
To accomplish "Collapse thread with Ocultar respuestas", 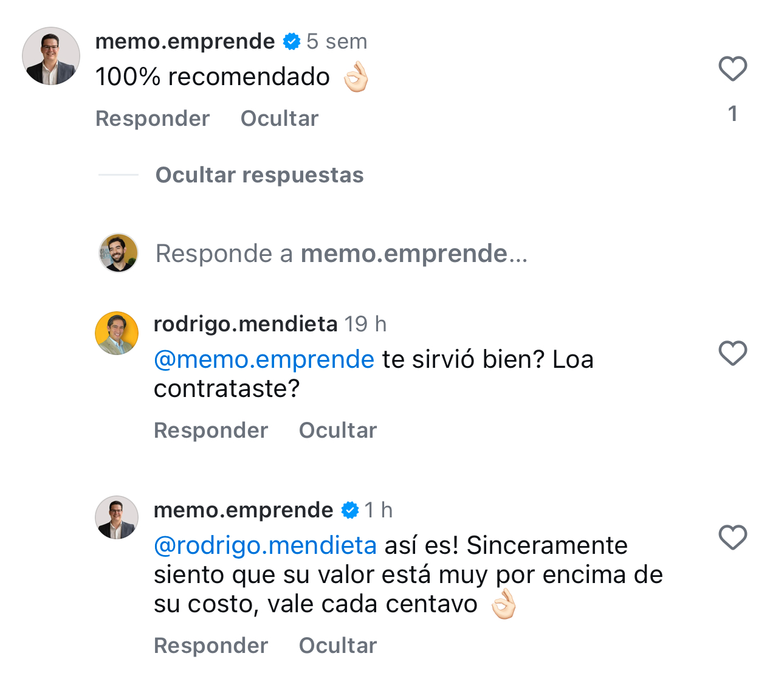I will click(260, 175).
